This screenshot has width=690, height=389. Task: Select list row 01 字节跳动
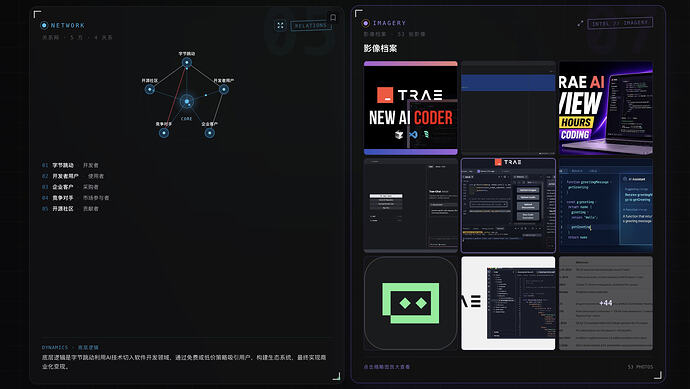[70, 165]
